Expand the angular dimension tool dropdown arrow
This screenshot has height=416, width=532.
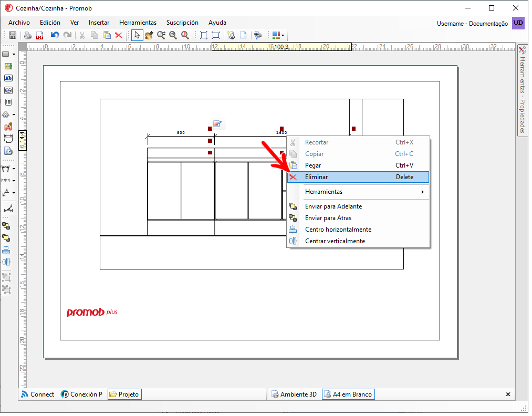coord(14,169)
